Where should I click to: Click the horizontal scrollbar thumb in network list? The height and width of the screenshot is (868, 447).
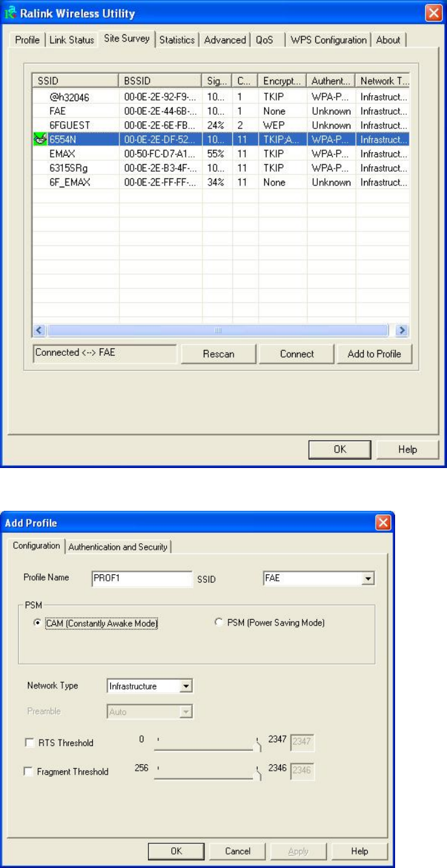[x=219, y=330]
